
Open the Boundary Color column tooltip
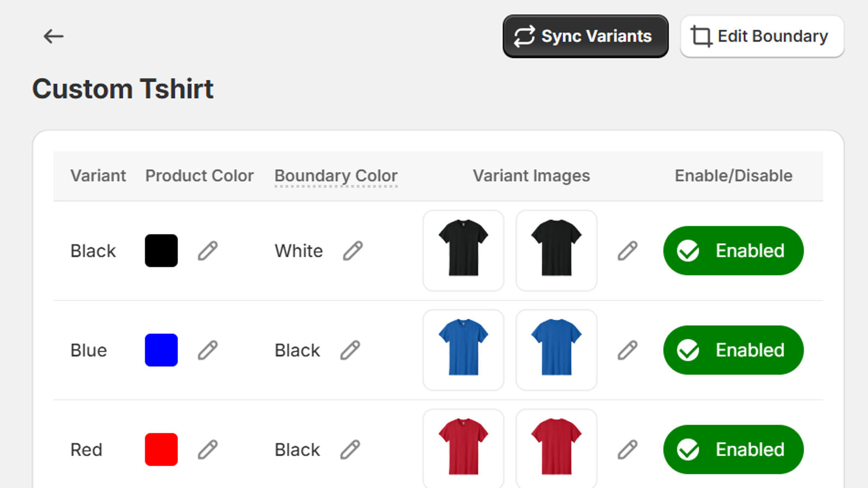(x=335, y=176)
